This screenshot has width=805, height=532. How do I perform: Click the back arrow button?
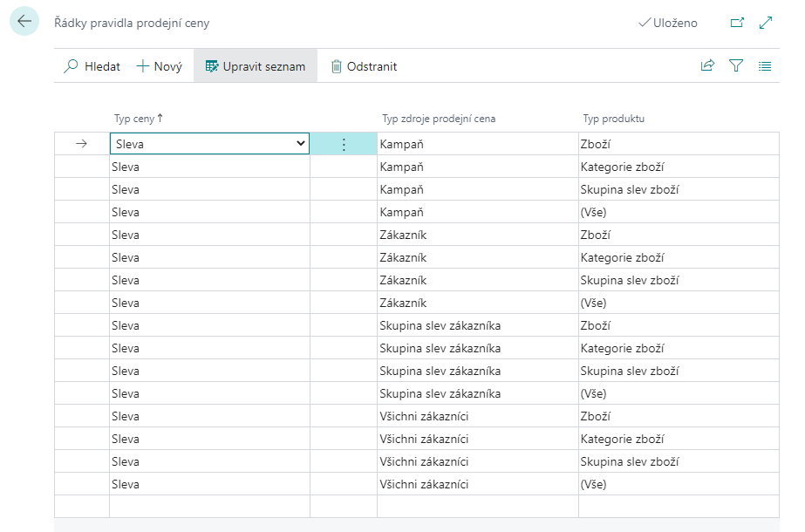coord(24,22)
